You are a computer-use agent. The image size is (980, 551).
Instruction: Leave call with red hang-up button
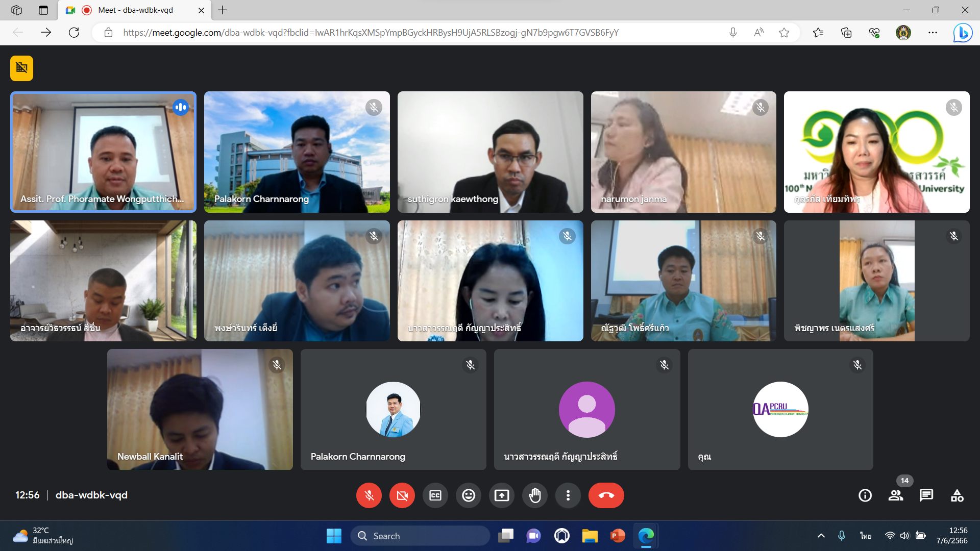606,495
